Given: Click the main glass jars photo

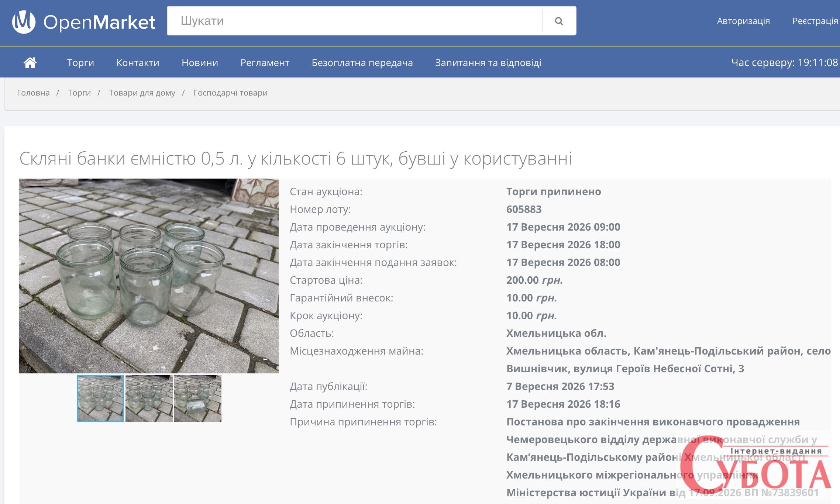Looking at the screenshot, I should point(149,276).
